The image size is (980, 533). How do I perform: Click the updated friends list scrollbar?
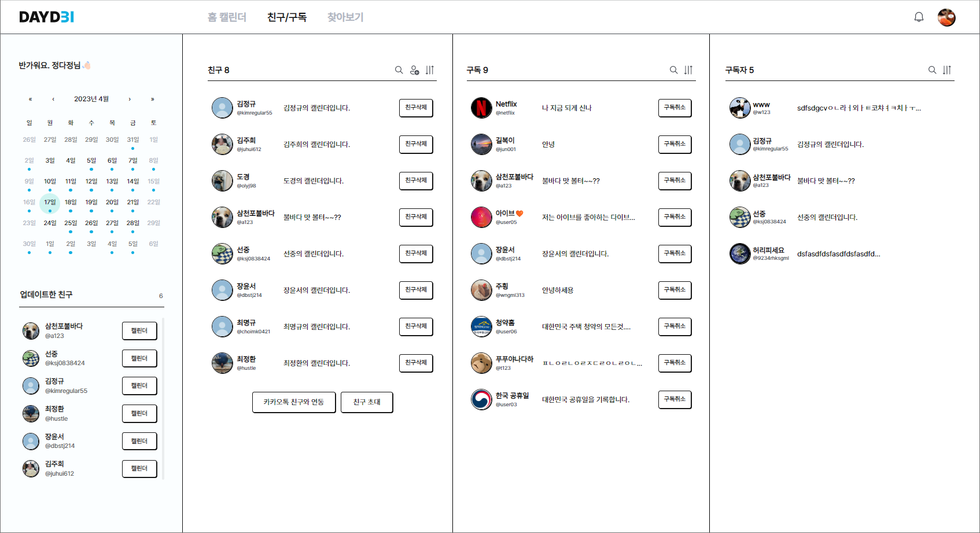coord(163,398)
